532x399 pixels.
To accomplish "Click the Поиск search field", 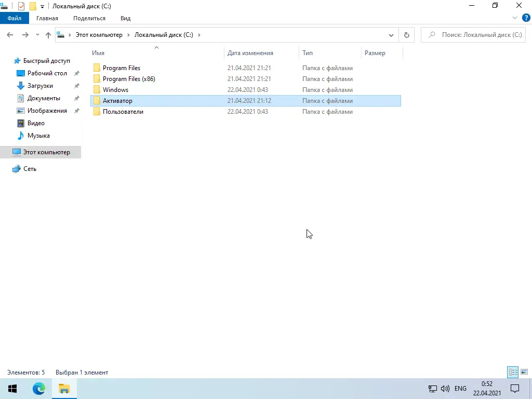I will click(x=473, y=35).
